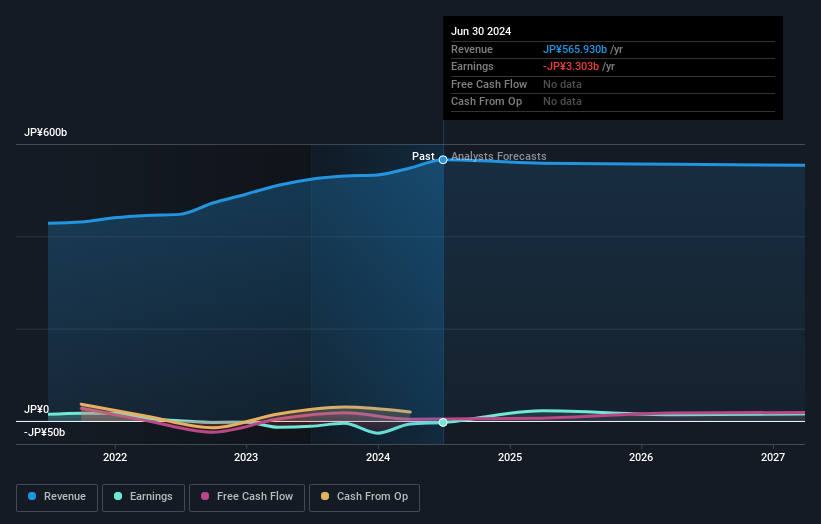The height and width of the screenshot is (524, 821).
Task: Toggle the Free Cash Flow legend button
Action: coord(247,497)
